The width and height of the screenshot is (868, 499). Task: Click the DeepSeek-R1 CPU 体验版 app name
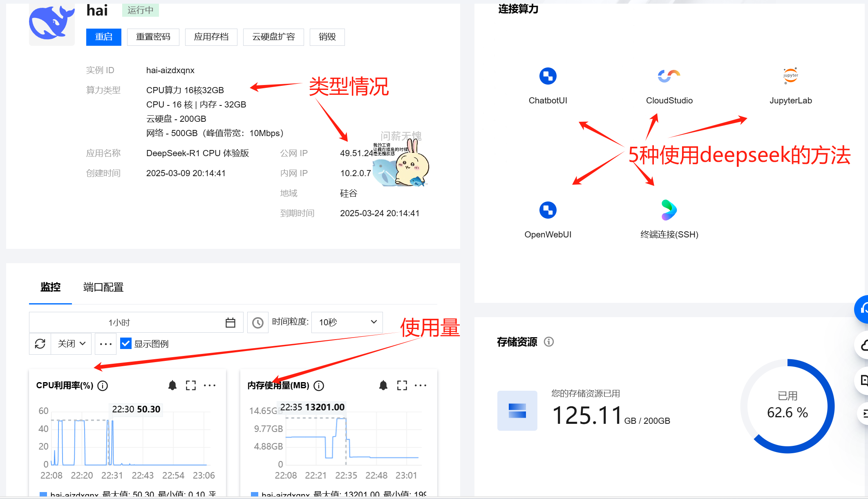pos(198,153)
